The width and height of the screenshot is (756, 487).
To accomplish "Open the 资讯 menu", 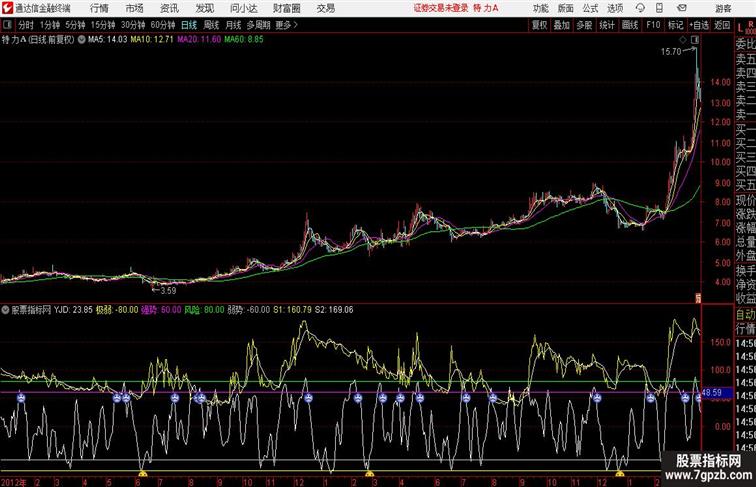I will (x=169, y=8).
